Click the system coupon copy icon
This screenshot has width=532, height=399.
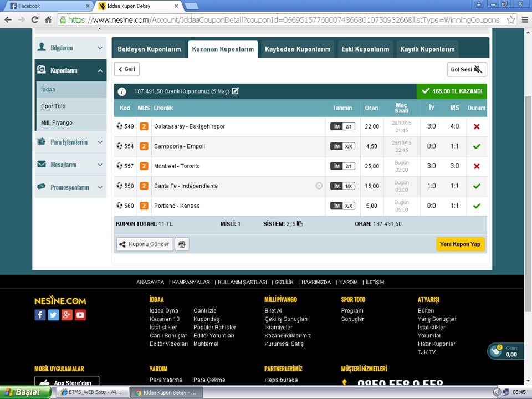pyautogui.click(x=300, y=224)
